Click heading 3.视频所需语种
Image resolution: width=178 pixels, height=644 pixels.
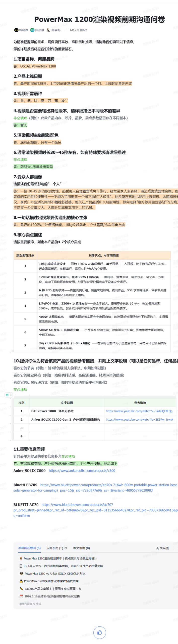point(28,94)
